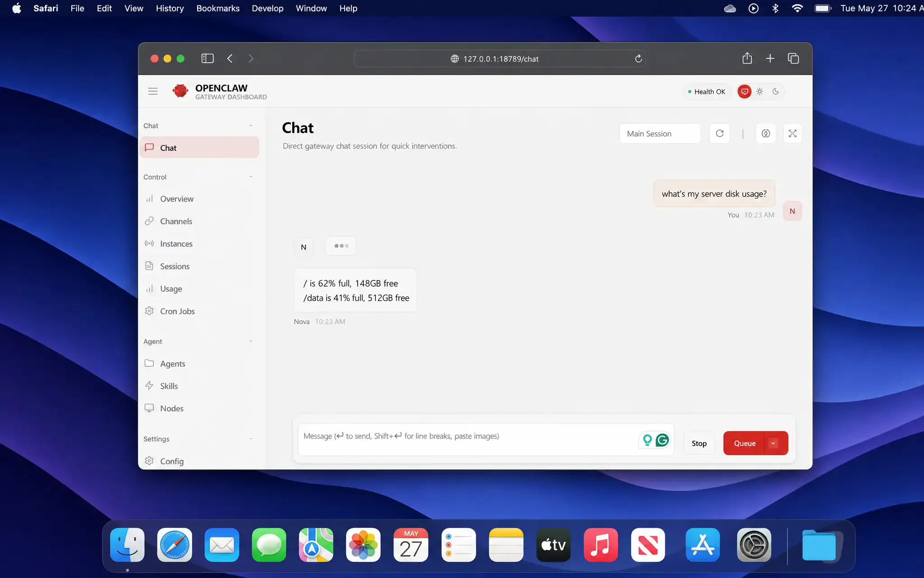Open the History menu

[170, 8]
